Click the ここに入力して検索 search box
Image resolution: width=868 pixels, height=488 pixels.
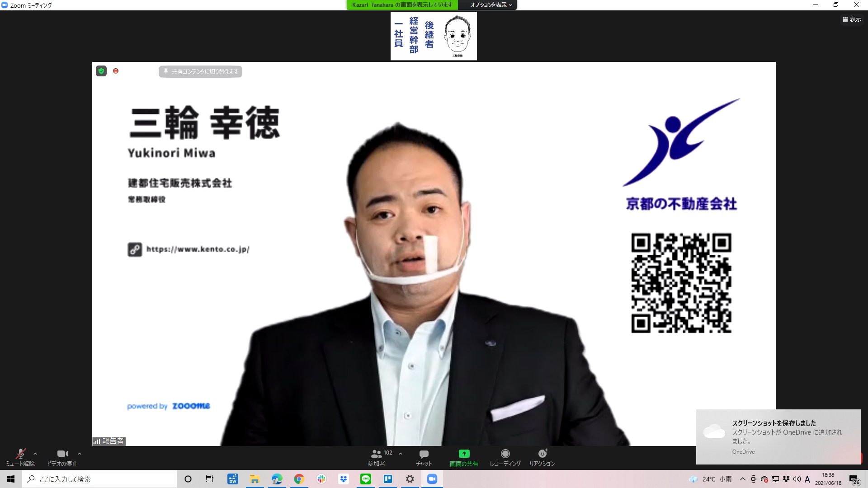tap(99, 479)
